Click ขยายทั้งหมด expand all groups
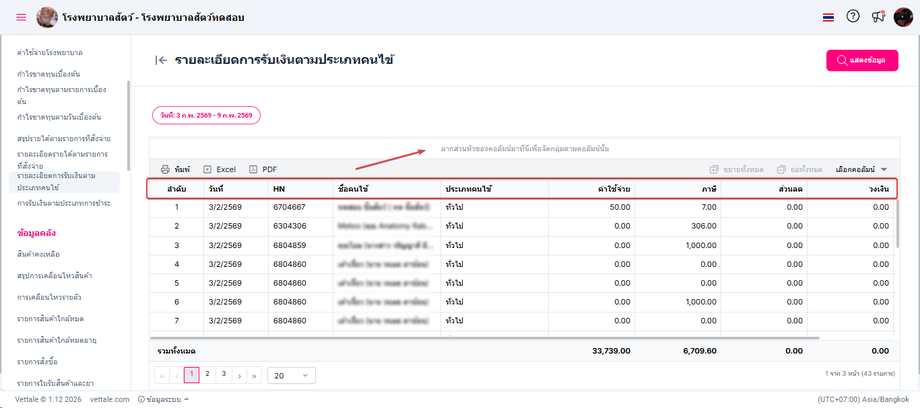This screenshot has height=408, width=920. 736,169
